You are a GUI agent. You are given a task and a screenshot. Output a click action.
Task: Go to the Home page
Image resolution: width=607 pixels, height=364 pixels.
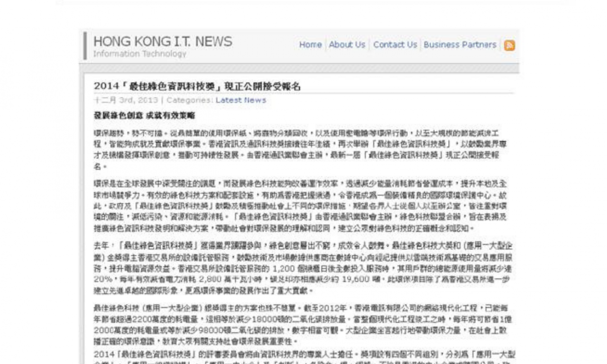pyautogui.click(x=310, y=45)
